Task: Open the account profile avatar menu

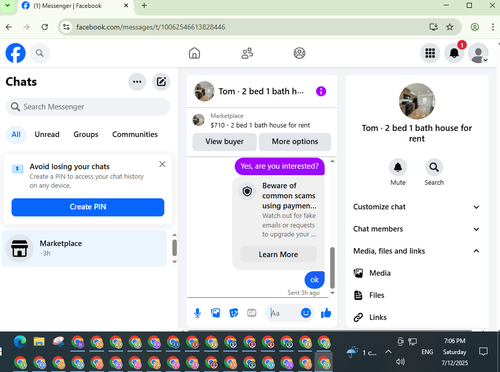Action: [478, 53]
